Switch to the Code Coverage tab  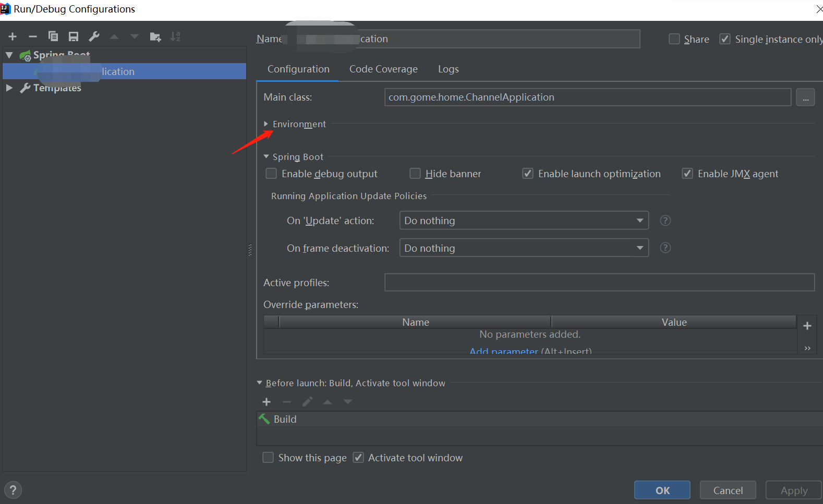tap(383, 69)
